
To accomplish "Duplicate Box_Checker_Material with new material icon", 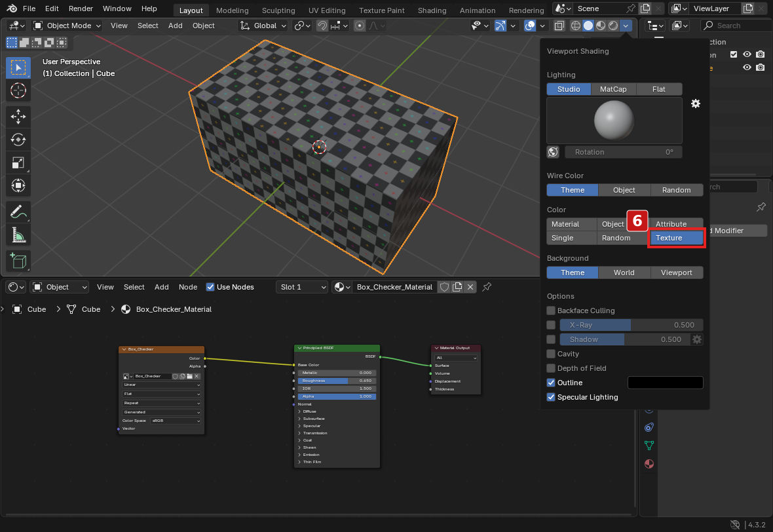I will (x=457, y=287).
